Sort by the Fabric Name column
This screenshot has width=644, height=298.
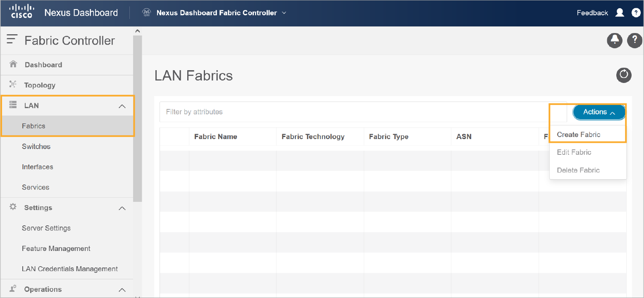pos(216,137)
